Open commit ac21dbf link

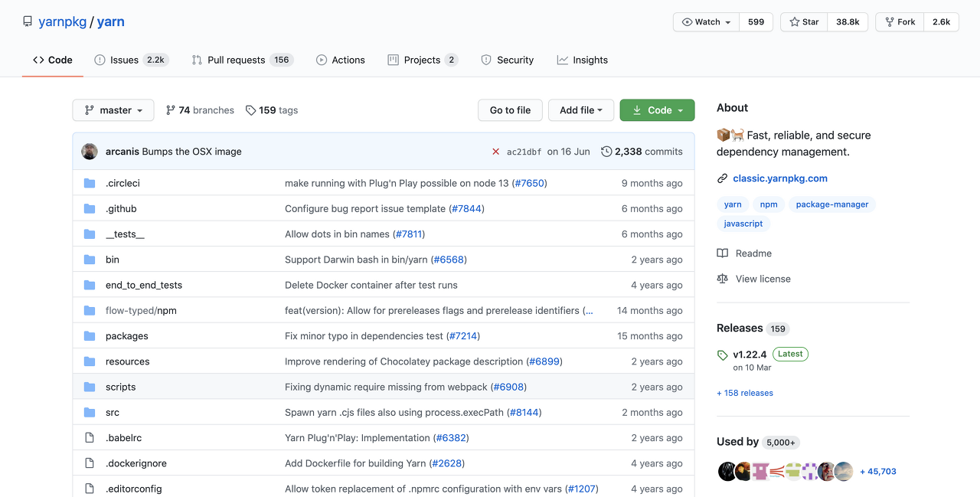point(524,152)
